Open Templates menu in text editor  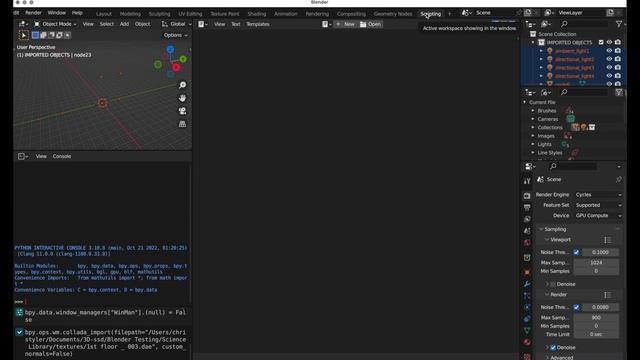[x=258, y=24]
